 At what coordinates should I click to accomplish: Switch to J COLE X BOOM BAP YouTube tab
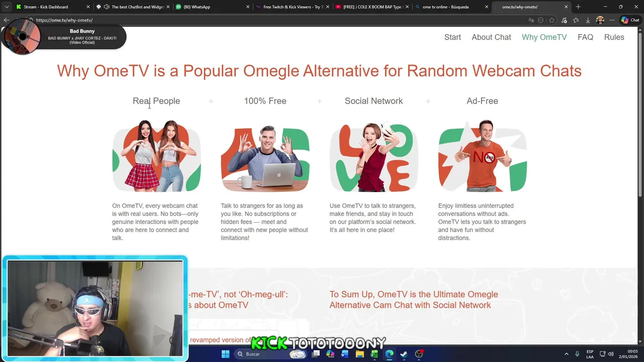372,7
